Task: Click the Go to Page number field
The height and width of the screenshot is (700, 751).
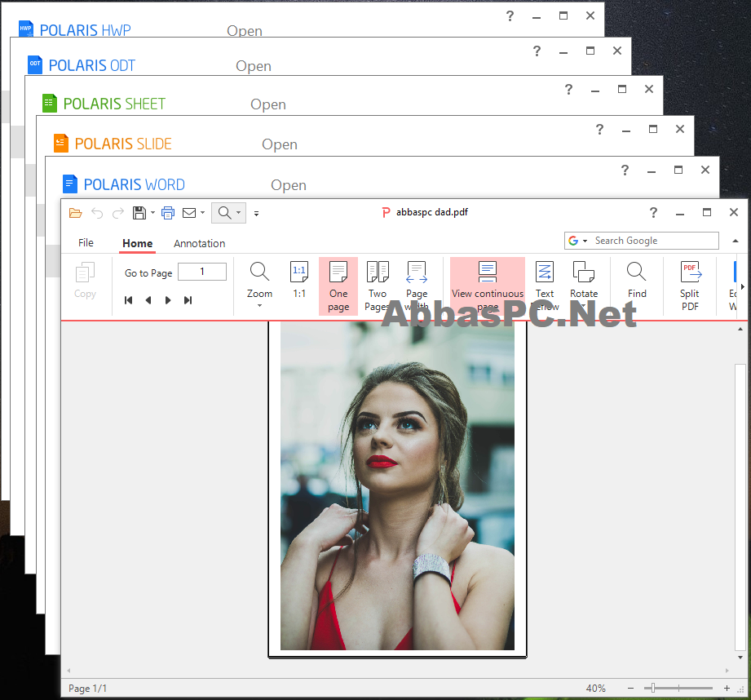Action: [x=202, y=272]
